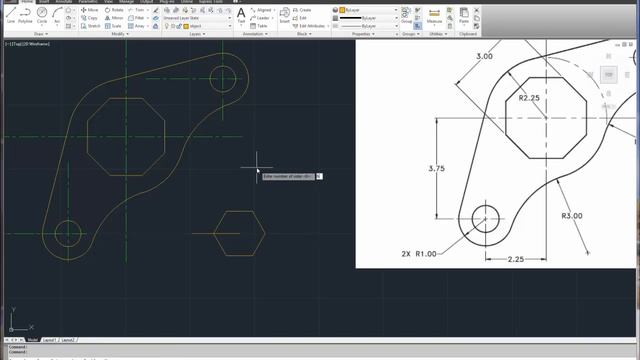The image size is (640, 360).
Task: Click Edit block
Action: click(x=300, y=18)
